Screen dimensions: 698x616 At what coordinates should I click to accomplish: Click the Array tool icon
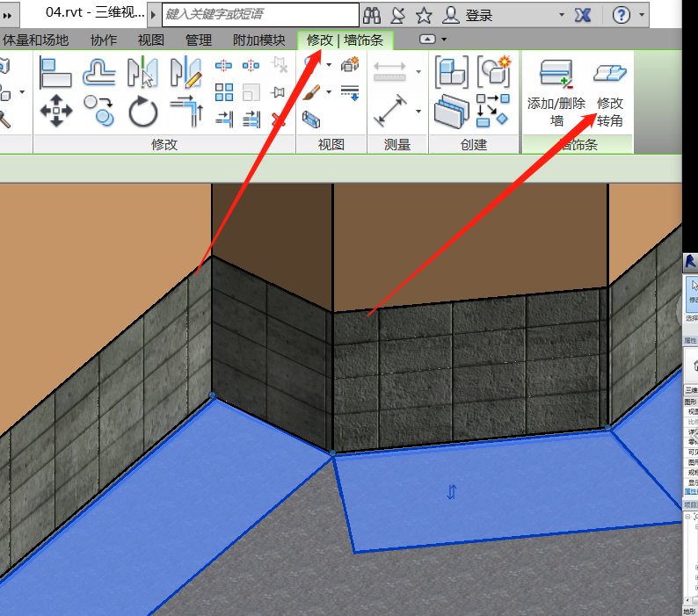224,92
